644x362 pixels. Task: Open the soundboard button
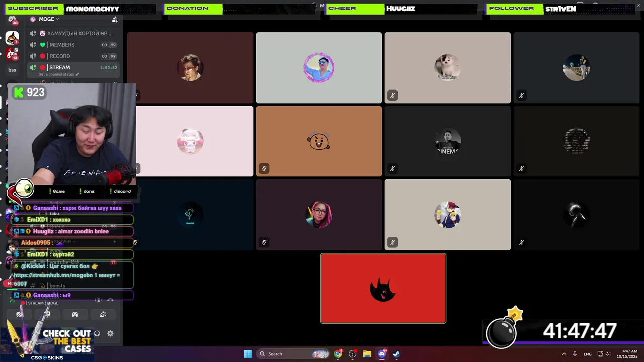click(x=103, y=315)
